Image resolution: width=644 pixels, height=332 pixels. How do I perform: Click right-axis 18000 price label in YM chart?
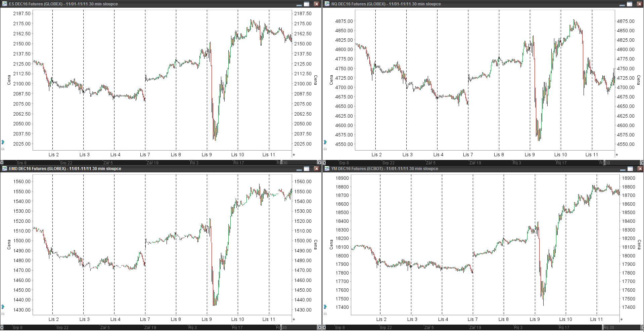tap(629, 255)
